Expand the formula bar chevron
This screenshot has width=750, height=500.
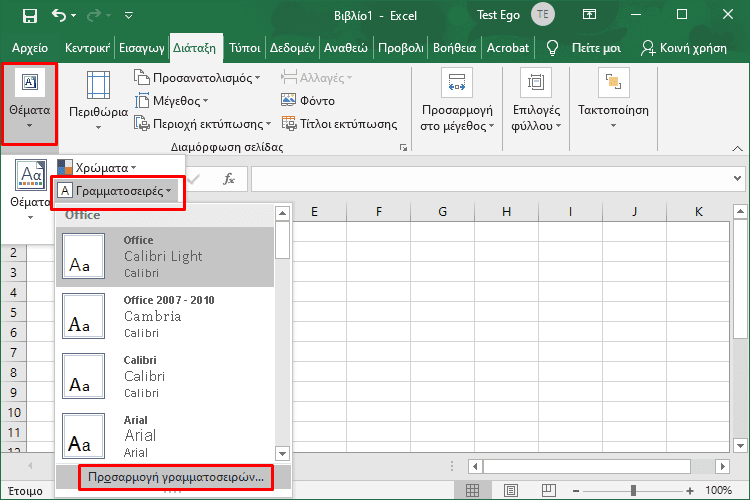[x=737, y=178]
